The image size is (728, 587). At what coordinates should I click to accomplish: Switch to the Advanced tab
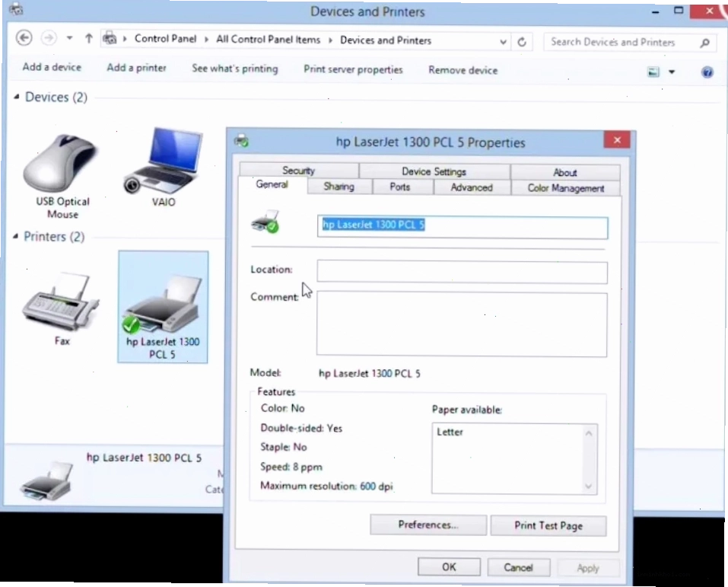point(471,187)
